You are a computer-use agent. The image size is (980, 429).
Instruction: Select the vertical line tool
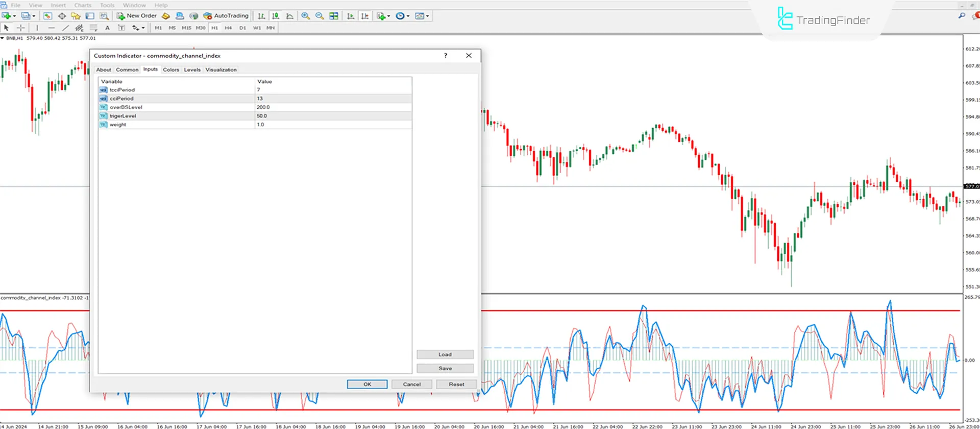pos(37,28)
